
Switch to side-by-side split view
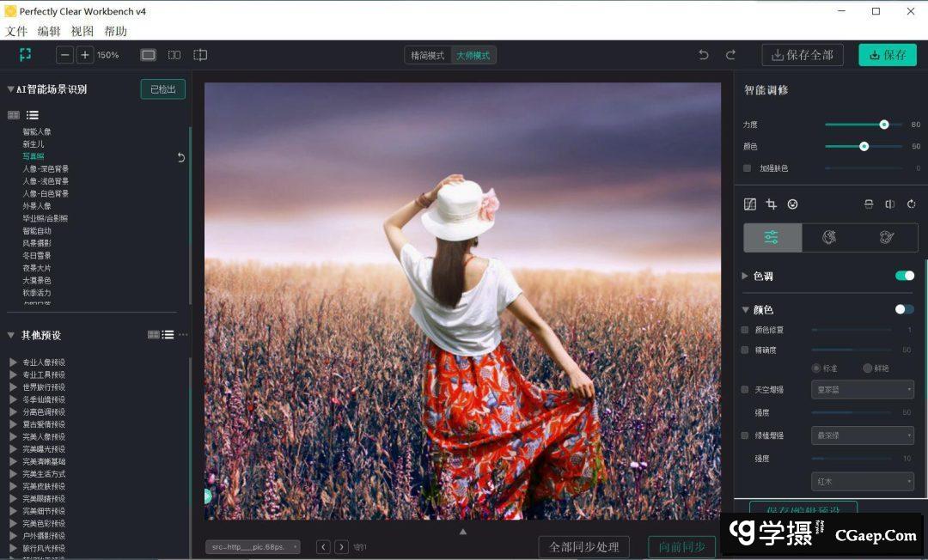click(174, 55)
